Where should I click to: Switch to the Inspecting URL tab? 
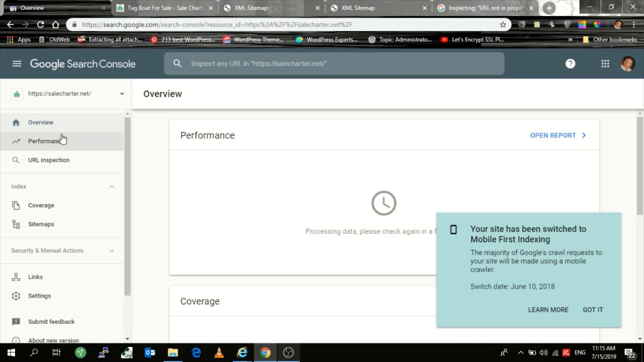(486, 8)
